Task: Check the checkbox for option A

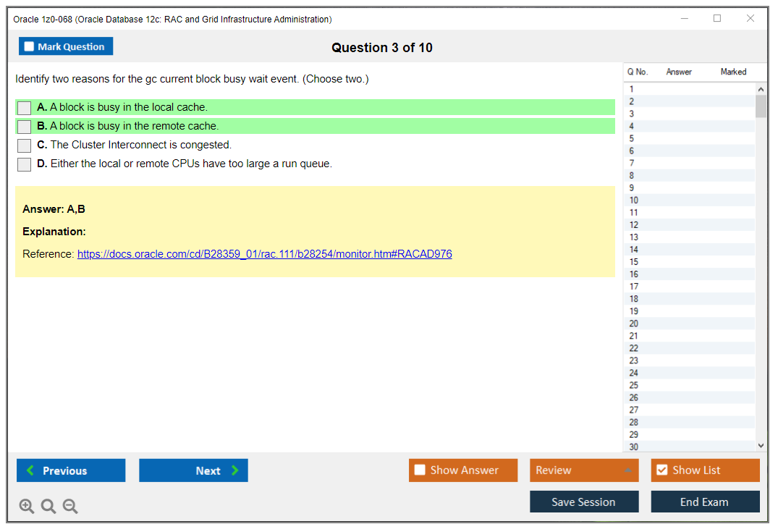Action: (23, 106)
